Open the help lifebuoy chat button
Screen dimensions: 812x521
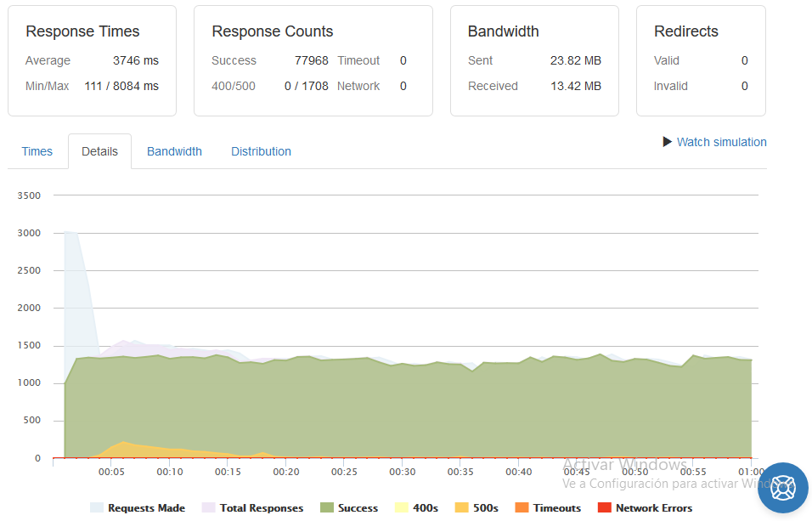coord(783,488)
